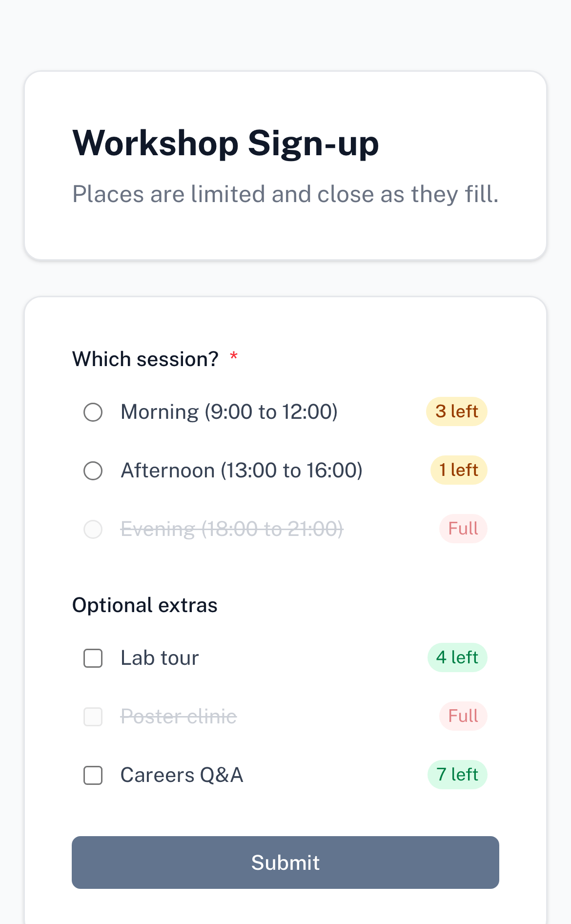Image resolution: width=571 pixels, height=924 pixels.
Task: Select the Afternoon session radio button
Action: point(93,471)
